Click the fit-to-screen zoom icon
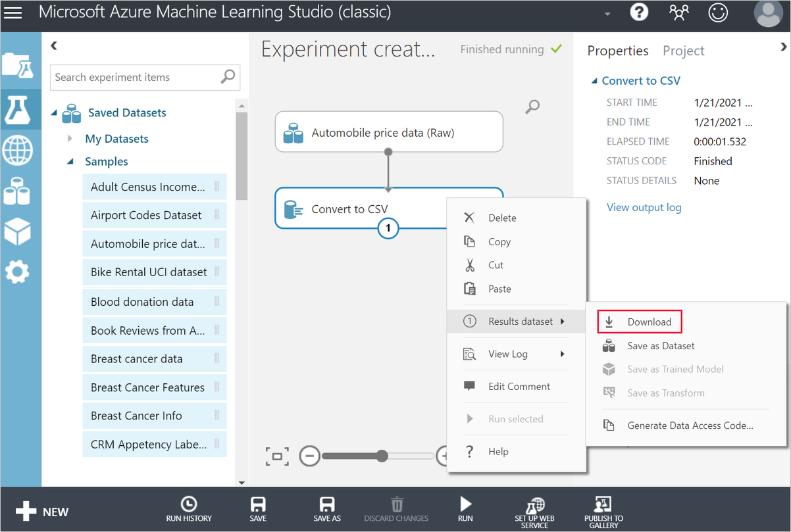Screen dimensions: 791x532 pos(277,456)
